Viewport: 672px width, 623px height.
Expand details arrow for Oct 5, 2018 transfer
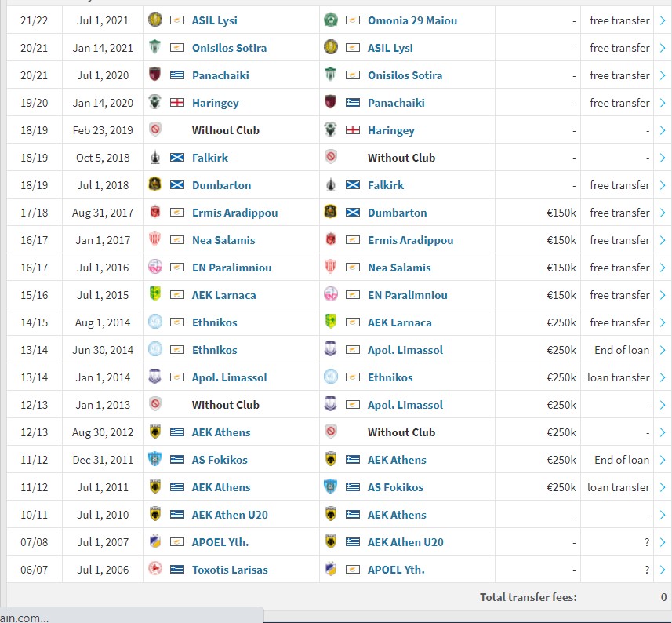663,158
